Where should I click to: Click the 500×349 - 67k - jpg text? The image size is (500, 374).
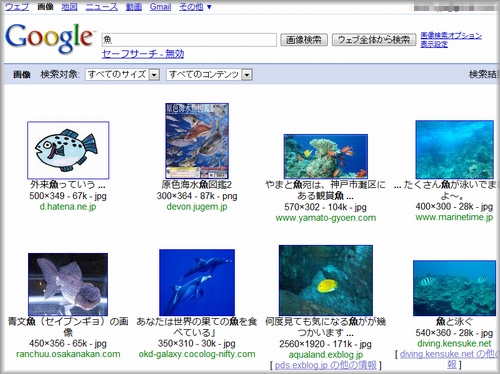coord(68,196)
